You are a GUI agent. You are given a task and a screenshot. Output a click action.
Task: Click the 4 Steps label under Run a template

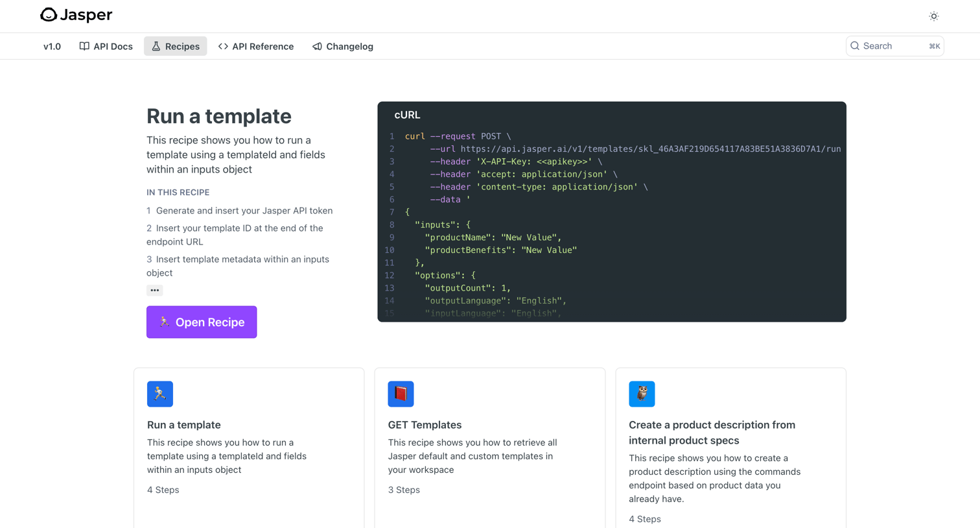[163, 490]
